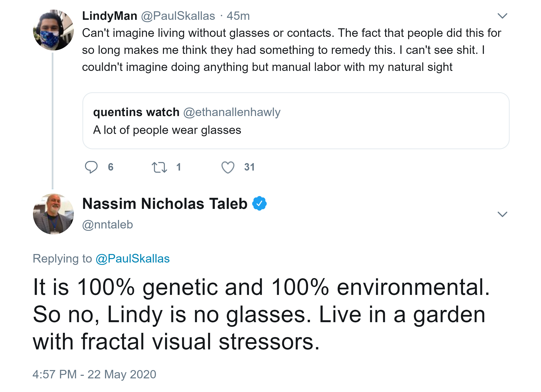541x392 pixels.
Task: Click the LindyMan display name
Action: click(109, 16)
